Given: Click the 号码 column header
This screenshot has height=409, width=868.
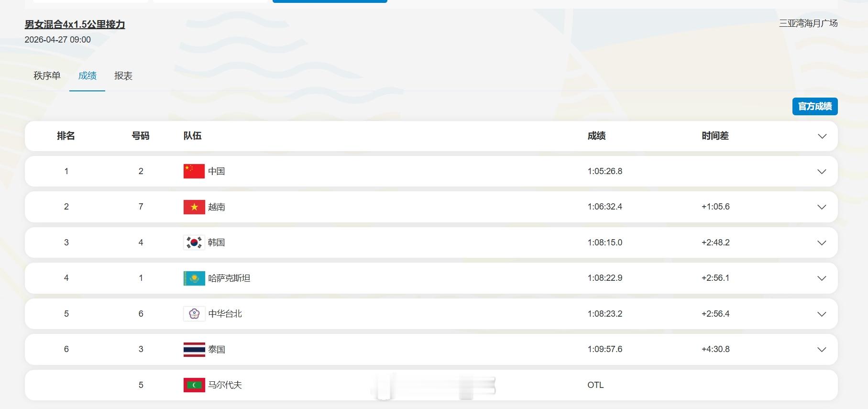Looking at the screenshot, I should [141, 136].
